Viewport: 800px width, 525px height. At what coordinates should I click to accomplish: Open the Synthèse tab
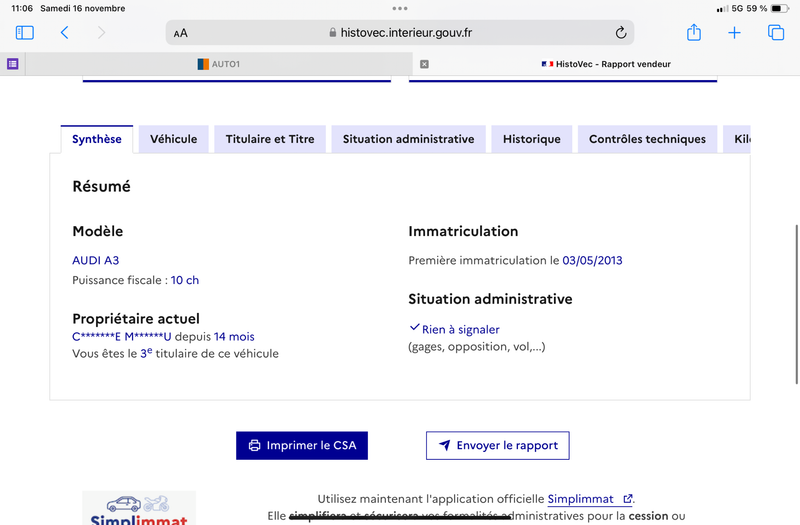96,139
